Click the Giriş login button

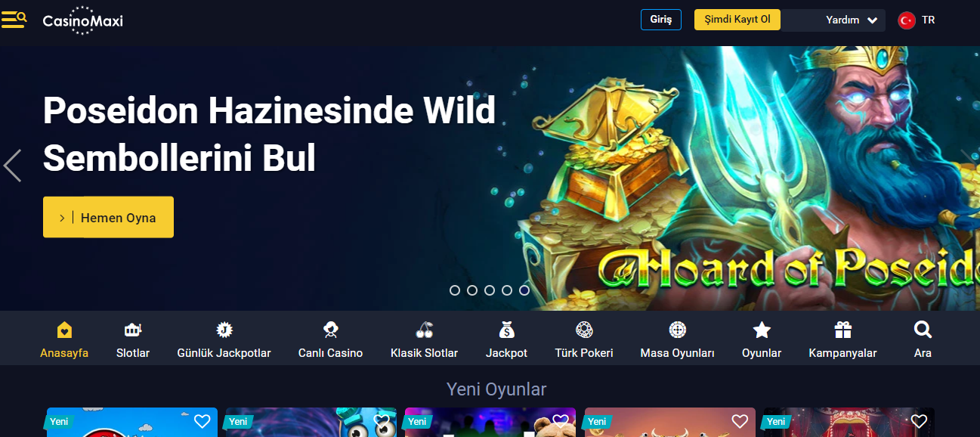click(x=660, y=20)
